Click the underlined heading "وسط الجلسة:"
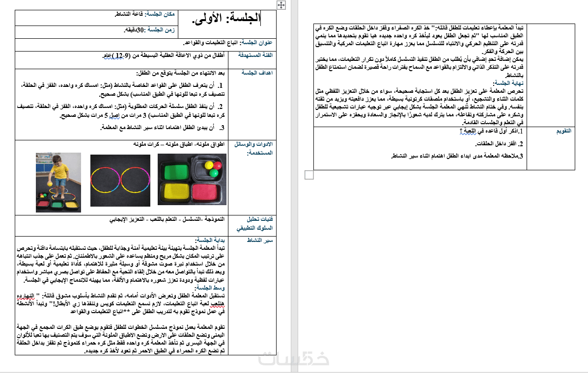Image resolution: width=588 pixels, height=373 pixels. tap(210, 288)
